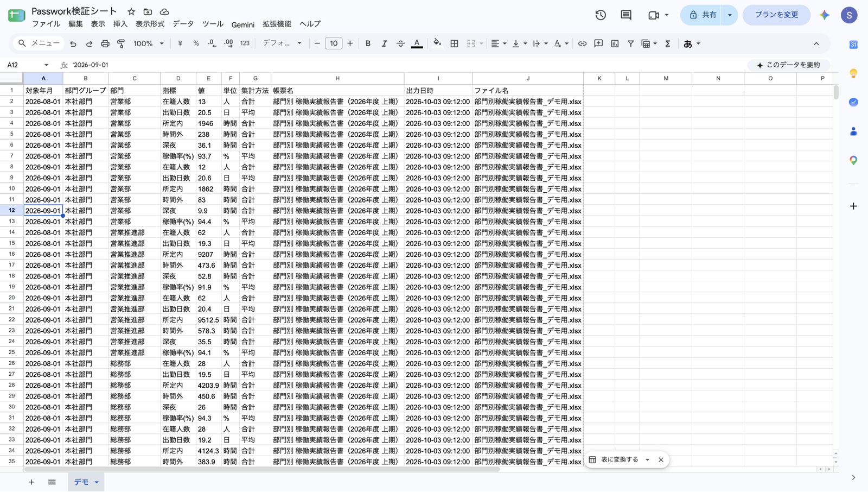Get add-ons with side panel plus
The height and width of the screenshot is (492, 868).
point(853,206)
